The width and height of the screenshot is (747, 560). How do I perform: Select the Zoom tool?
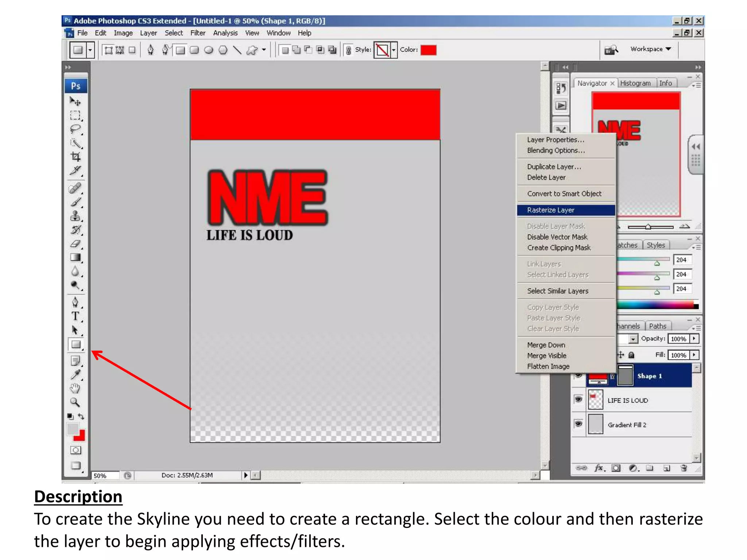(x=75, y=402)
